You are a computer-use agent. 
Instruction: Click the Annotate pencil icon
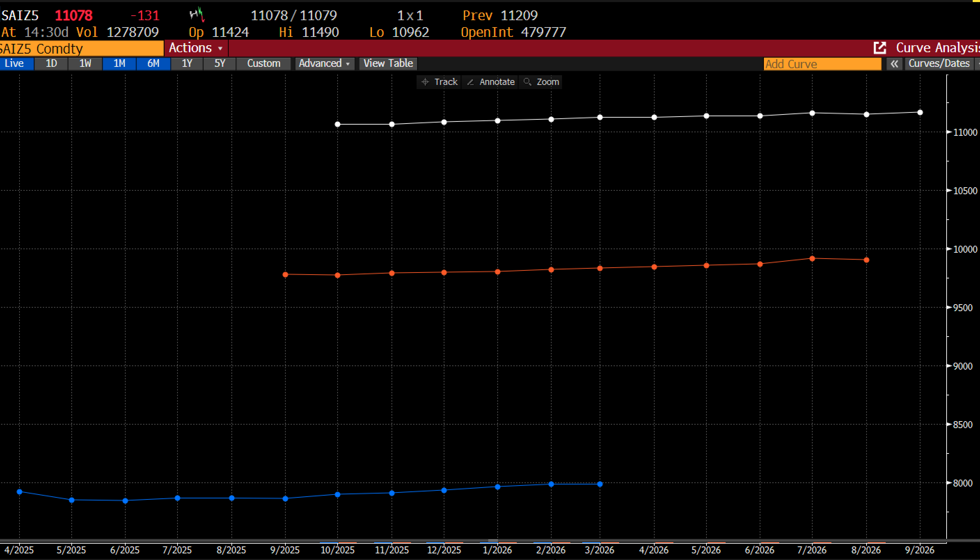pyautogui.click(x=470, y=82)
